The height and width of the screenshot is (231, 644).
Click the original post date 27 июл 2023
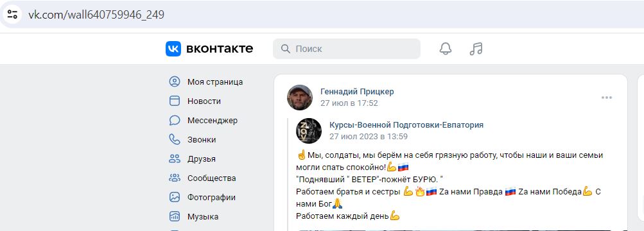369,136
